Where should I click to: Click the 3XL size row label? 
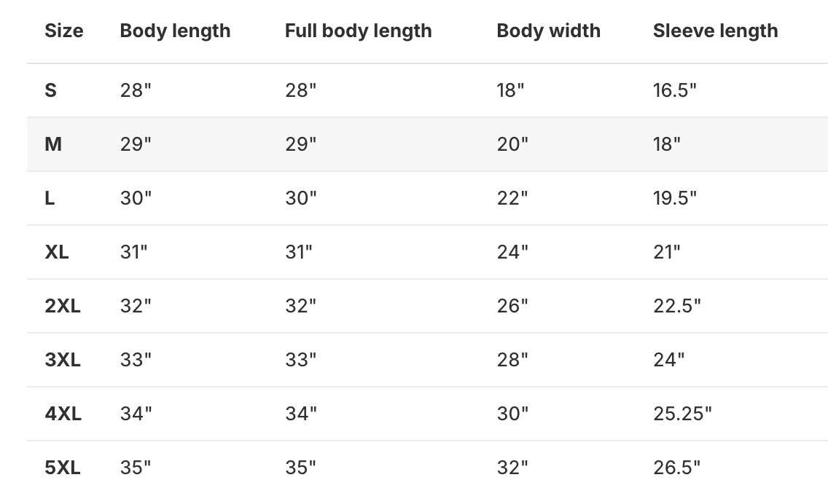63,360
